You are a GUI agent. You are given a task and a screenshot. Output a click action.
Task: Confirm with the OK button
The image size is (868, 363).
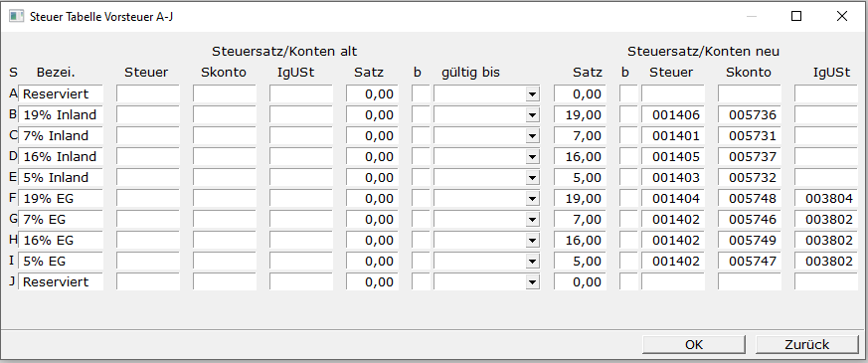pos(694,345)
